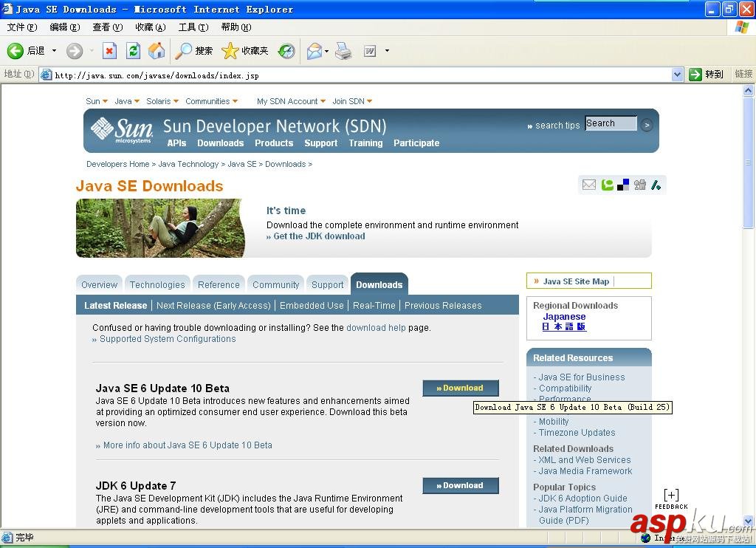This screenshot has height=548, width=756.
Task: Click the Slashdot share icon
Action: tap(656, 185)
